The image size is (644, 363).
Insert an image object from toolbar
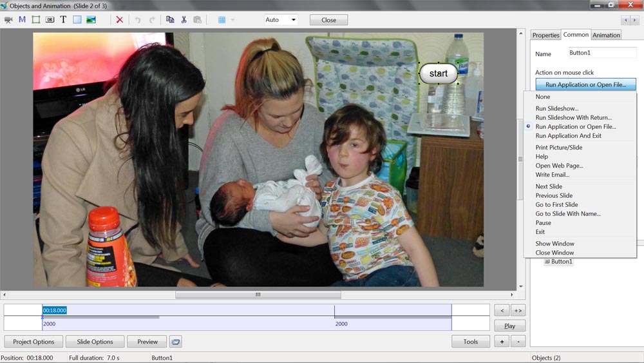[x=91, y=19]
